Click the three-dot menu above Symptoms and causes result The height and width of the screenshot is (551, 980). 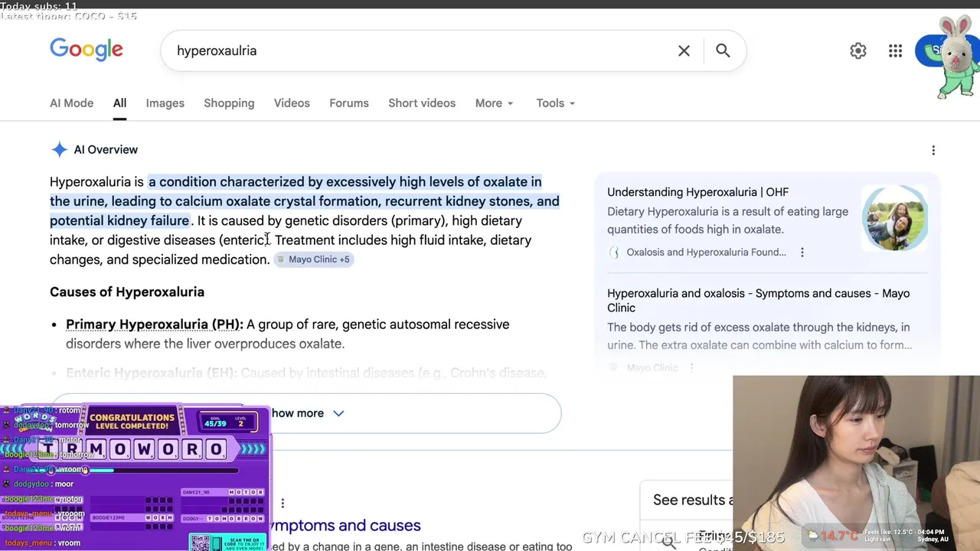pyautogui.click(x=283, y=503)
